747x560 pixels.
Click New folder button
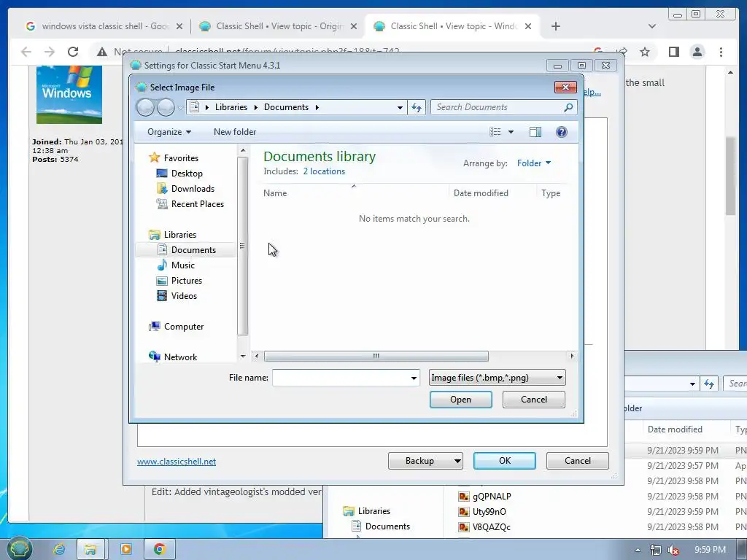235,132
